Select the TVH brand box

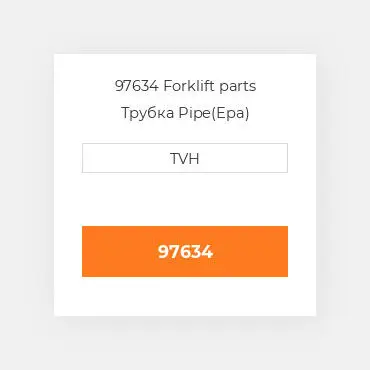(185, 158)
